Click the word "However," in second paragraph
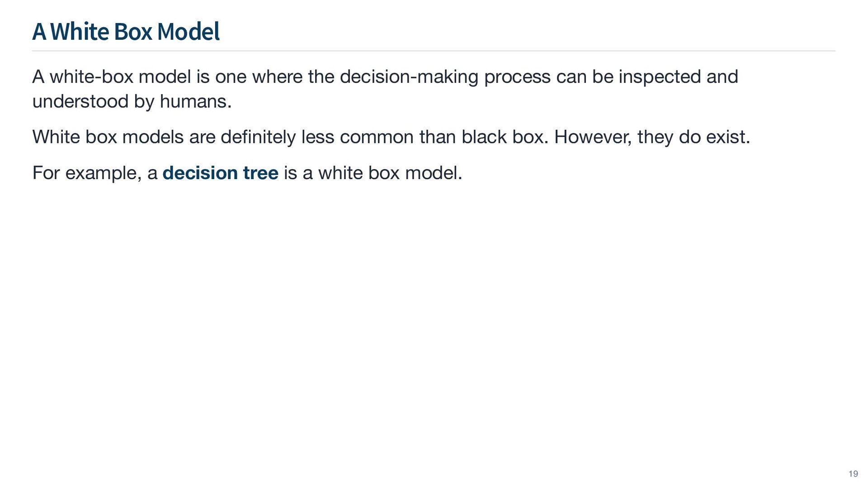 coord(593,137)
